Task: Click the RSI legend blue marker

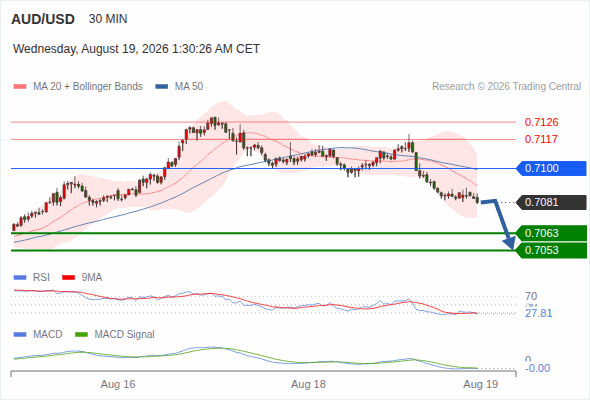Action: tap(20, 278)
